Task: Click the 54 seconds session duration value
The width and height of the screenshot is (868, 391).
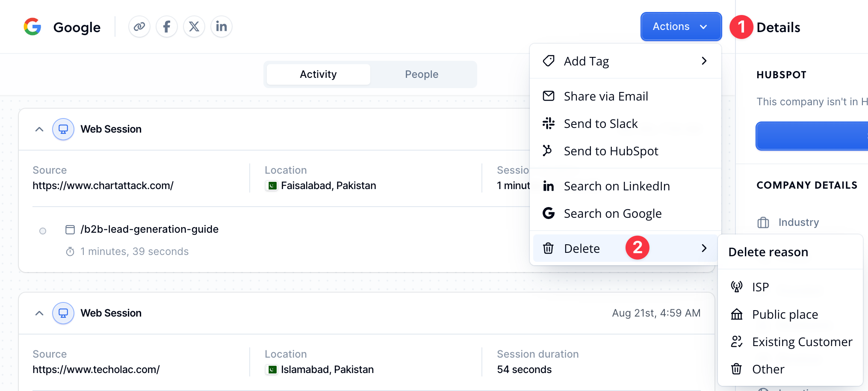Action: [524, 370]
